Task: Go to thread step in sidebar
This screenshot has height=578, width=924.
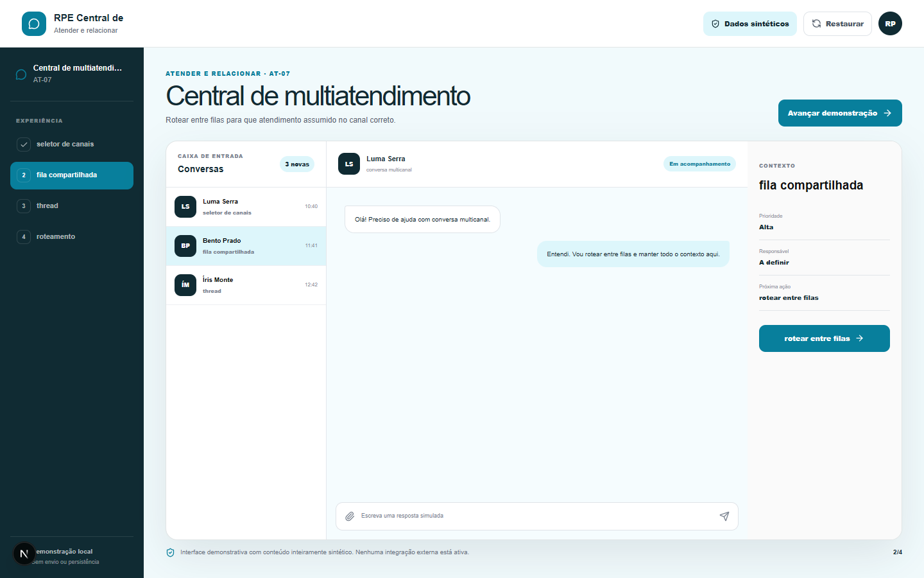Action: click(x=72, y=206)
